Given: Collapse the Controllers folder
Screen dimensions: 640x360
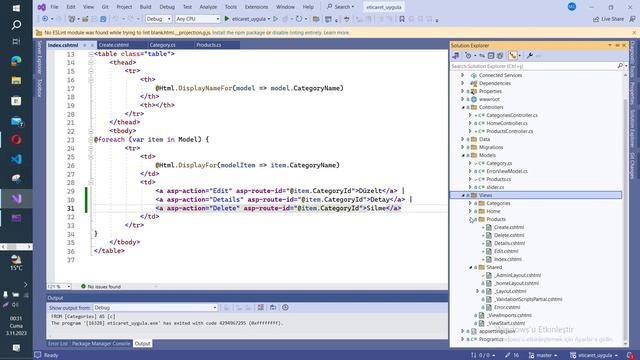Looking at the screenshot, I should click(463, 107).
